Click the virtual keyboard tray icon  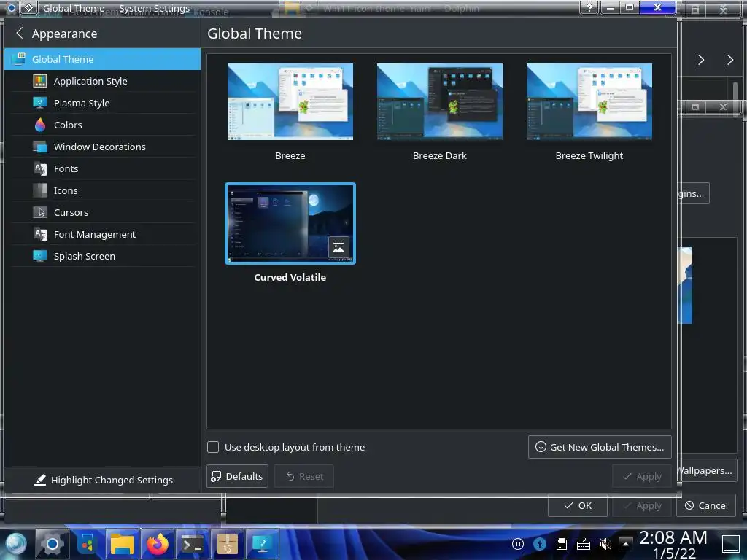[x=584, y=544]
